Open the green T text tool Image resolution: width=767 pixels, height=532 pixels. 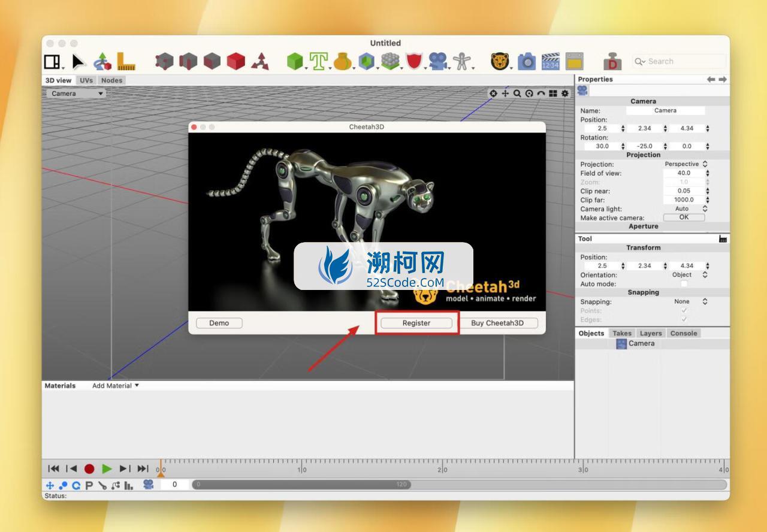point(318,61)
